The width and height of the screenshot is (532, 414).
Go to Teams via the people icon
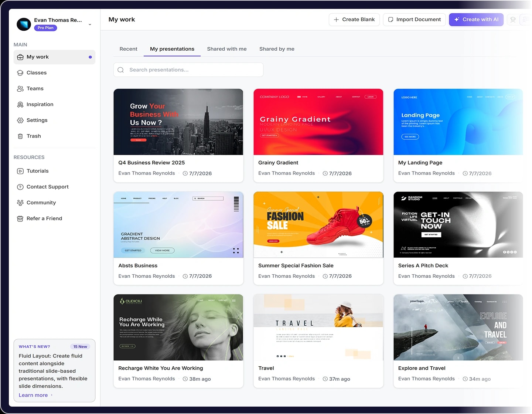point(20,89)
